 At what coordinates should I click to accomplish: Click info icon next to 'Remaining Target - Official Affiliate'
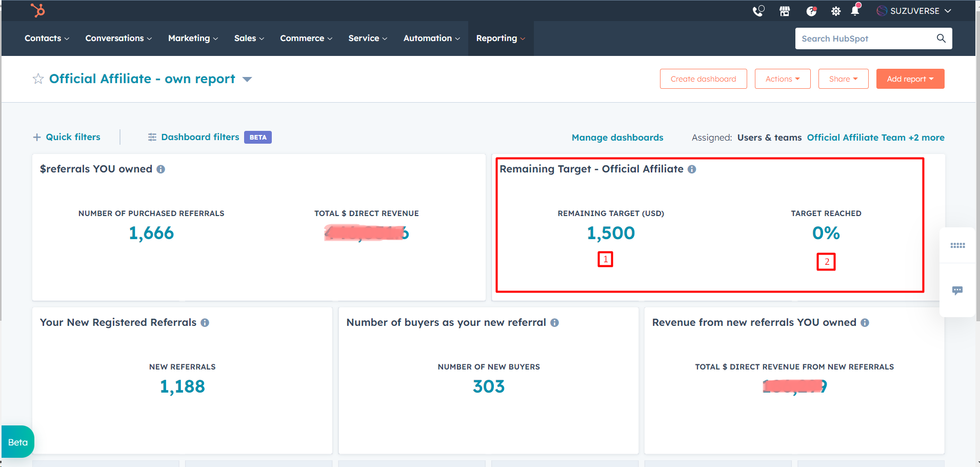pyautogui.click(x=692, y=169)
